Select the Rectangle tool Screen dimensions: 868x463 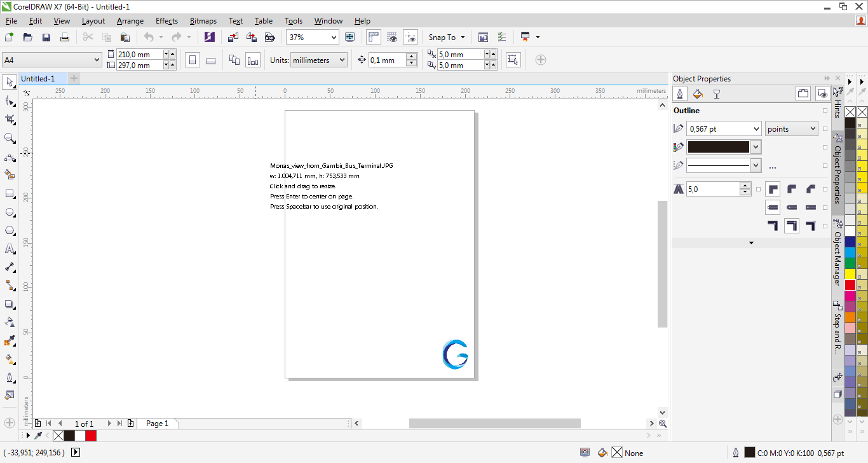(10, 194)
